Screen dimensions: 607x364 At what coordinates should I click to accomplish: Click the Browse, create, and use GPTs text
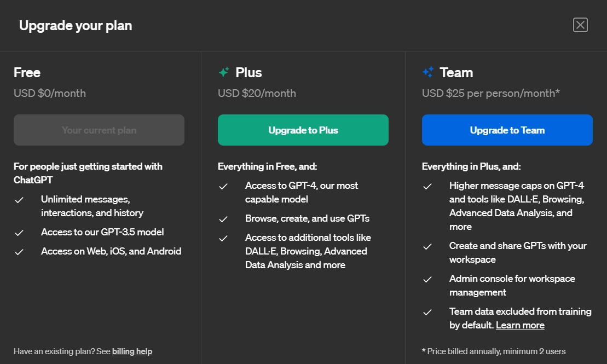(307, 218)
